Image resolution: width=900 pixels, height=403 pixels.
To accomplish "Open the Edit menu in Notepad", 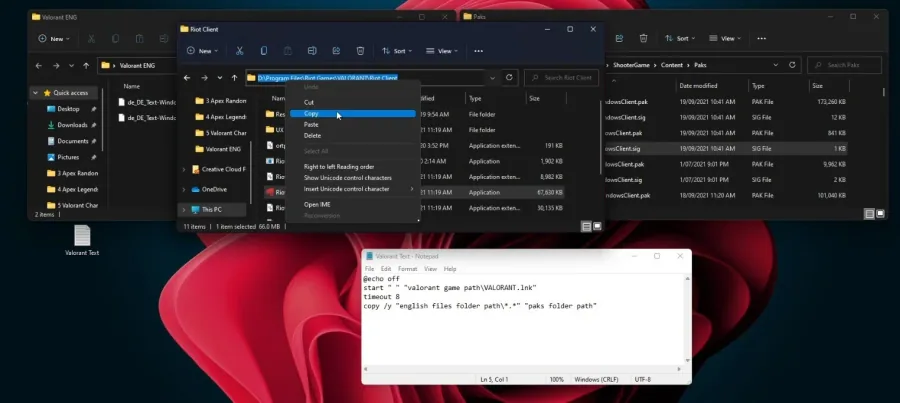I will [386, 269].
